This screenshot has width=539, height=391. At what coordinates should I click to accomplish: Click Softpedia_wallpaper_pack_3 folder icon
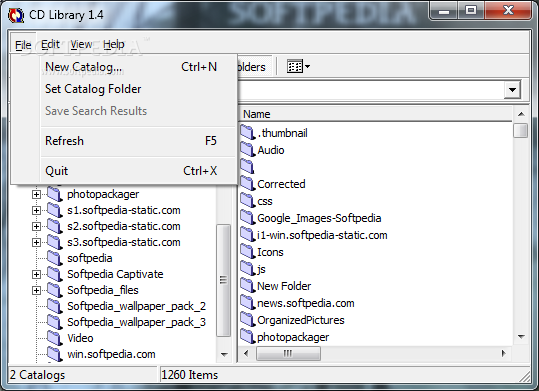click(54, 322)
